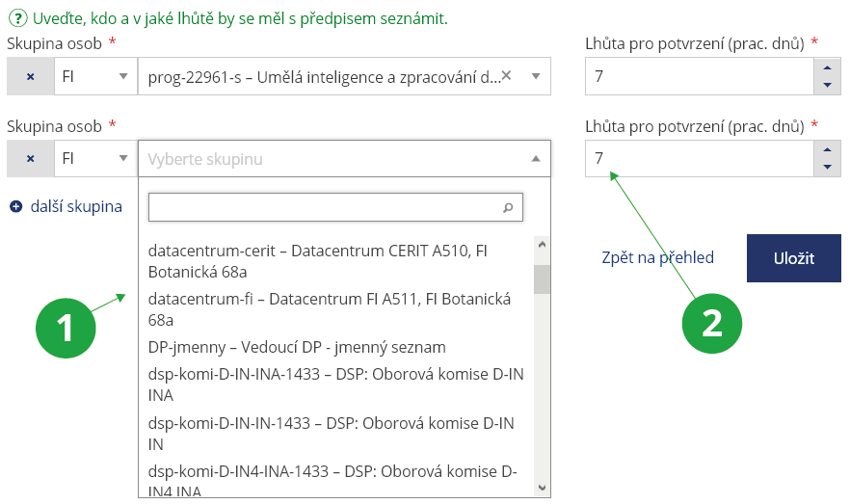Decrease second row confirmation deadline days
This screenshot has height=504, width=850.
827,168
